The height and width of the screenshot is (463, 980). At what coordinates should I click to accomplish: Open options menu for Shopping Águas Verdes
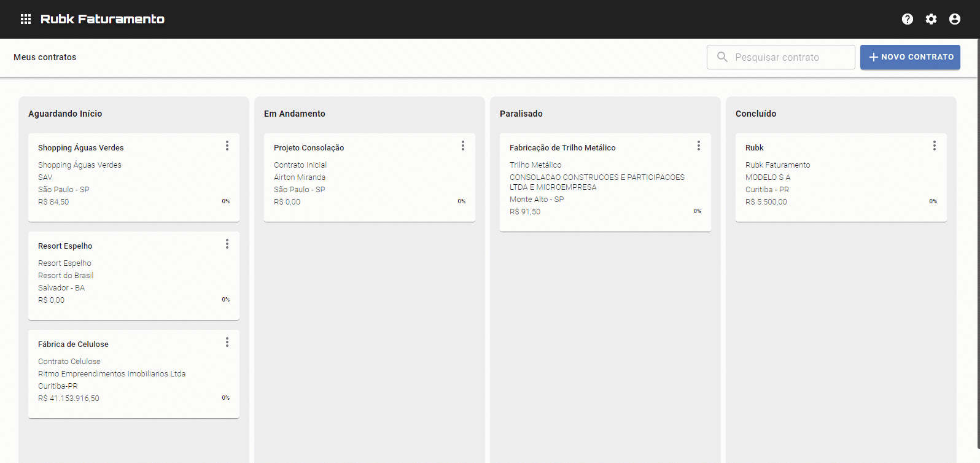click(227, 146)
